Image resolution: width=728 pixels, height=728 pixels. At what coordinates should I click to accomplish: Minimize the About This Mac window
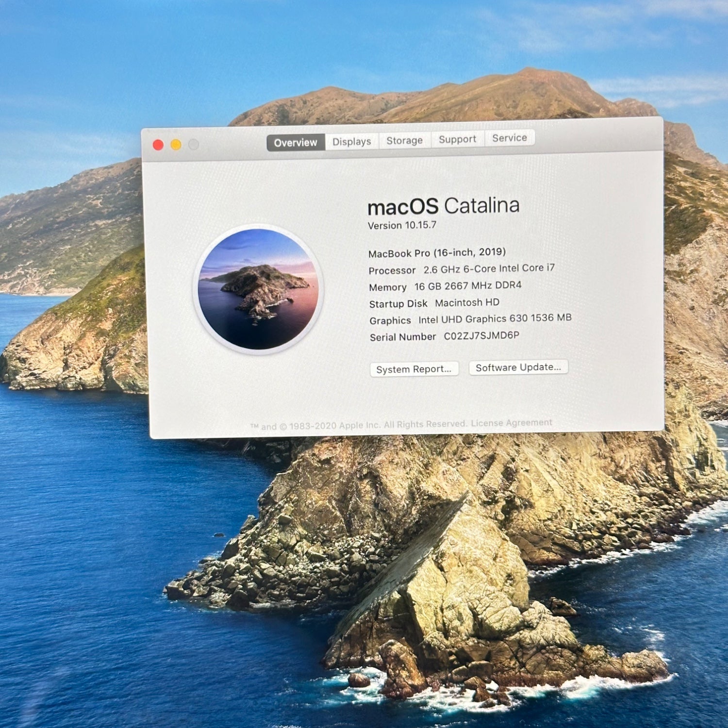tap(176, 145)
